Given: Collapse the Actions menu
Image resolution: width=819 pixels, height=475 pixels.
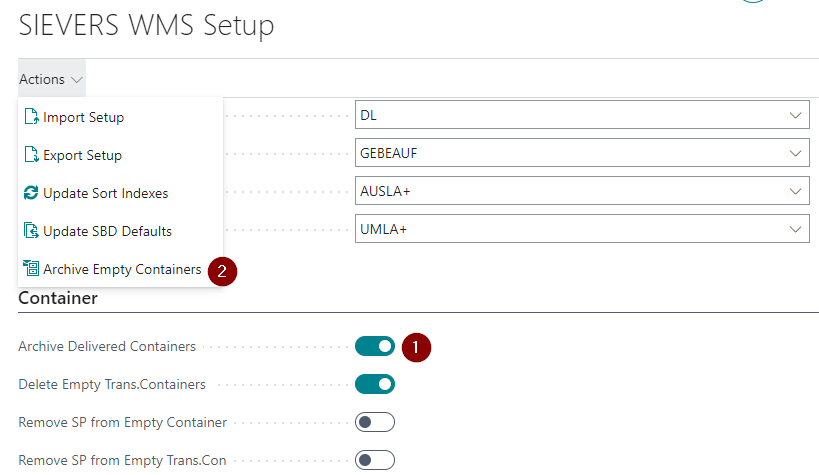Looking at the screenshot, I should tap(51, 79).
